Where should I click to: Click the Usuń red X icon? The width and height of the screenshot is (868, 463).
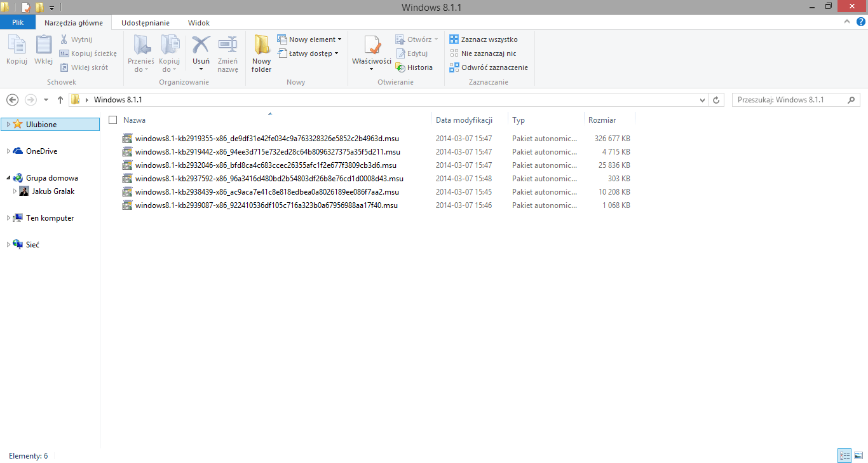tap(201, 45)
